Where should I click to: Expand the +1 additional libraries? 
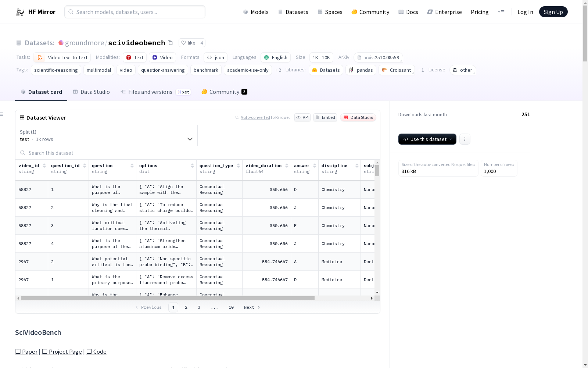point(421,70)
